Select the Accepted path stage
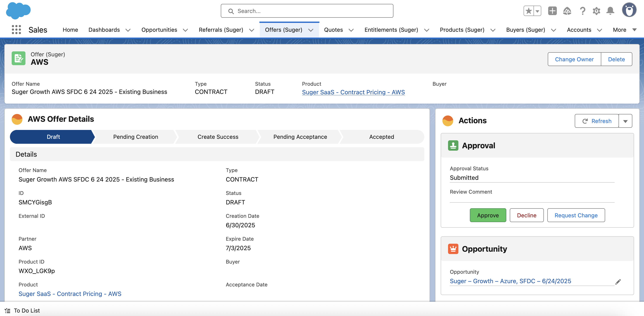This screenshot has width=644, height=316. (381, 137)
